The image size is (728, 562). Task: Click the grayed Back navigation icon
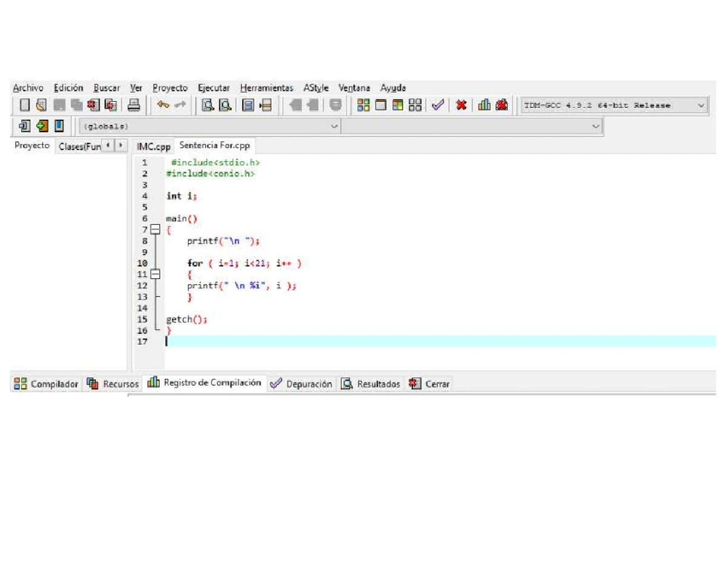tap(295, 105)
